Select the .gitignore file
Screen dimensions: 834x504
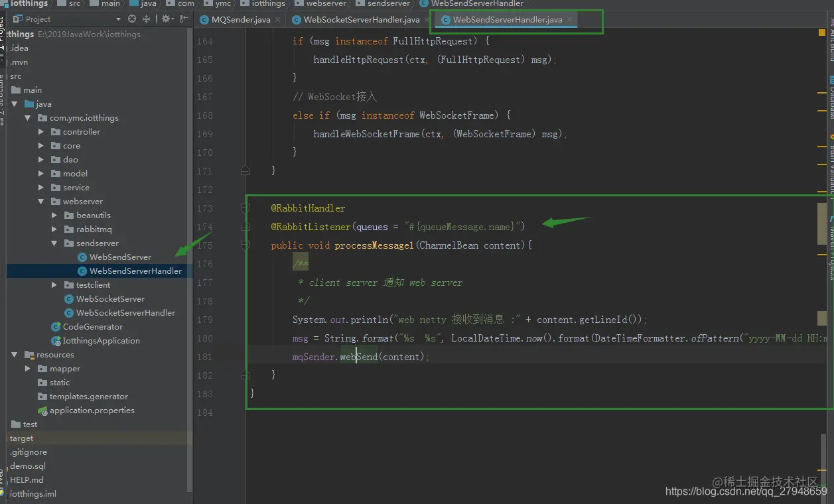pyautogui.click(x=28, y=452)
